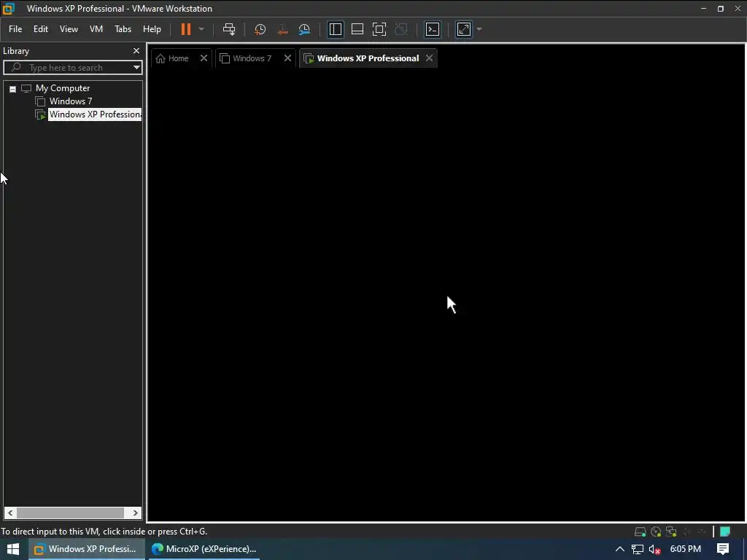Viewport: 747px width, 560px height.
Task: Click the library horizontal scrollbar thumb
Action: [x=71, y=513]
